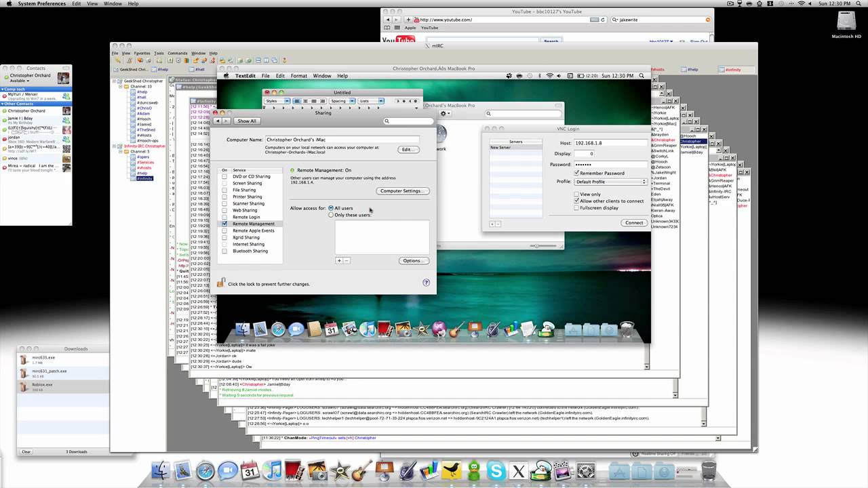
Task: Open iPhoto in the main Dock
Action: point(317,472)
